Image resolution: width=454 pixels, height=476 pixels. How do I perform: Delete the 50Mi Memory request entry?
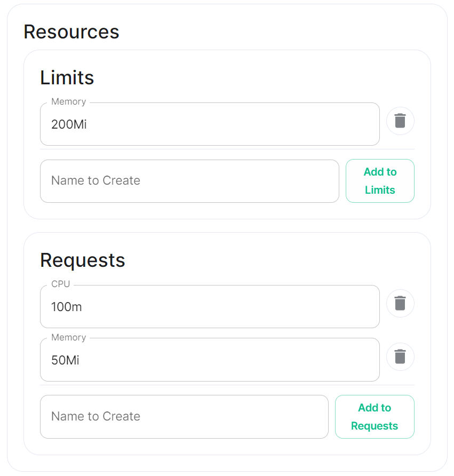tap(400, 356)
